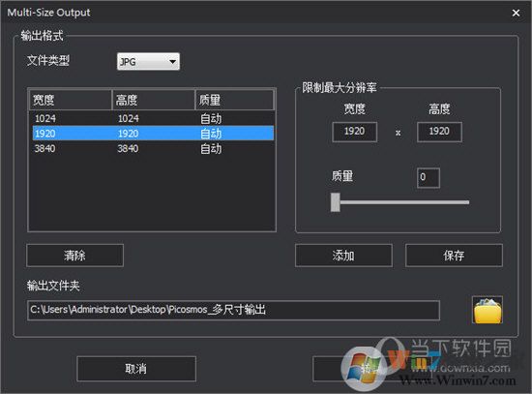
Task: Click the 保存 save button
Action: pyautogui.click(x=454, y=256)
